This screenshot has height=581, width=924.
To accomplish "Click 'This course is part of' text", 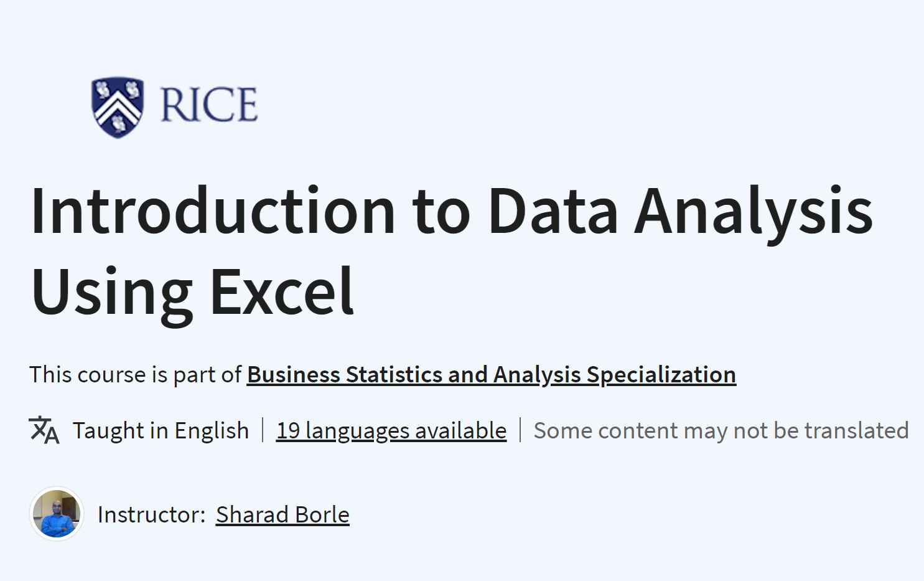I will click(135, 374).
